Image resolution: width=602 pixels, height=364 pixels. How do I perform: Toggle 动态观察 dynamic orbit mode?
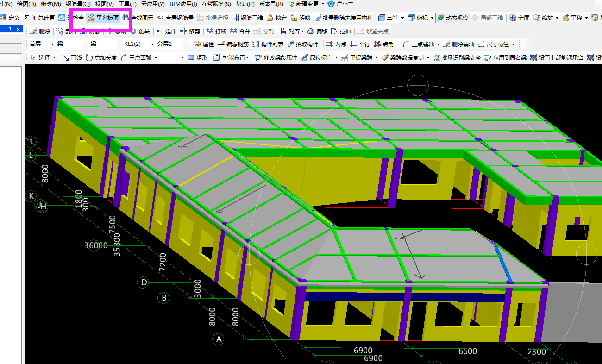452,18
